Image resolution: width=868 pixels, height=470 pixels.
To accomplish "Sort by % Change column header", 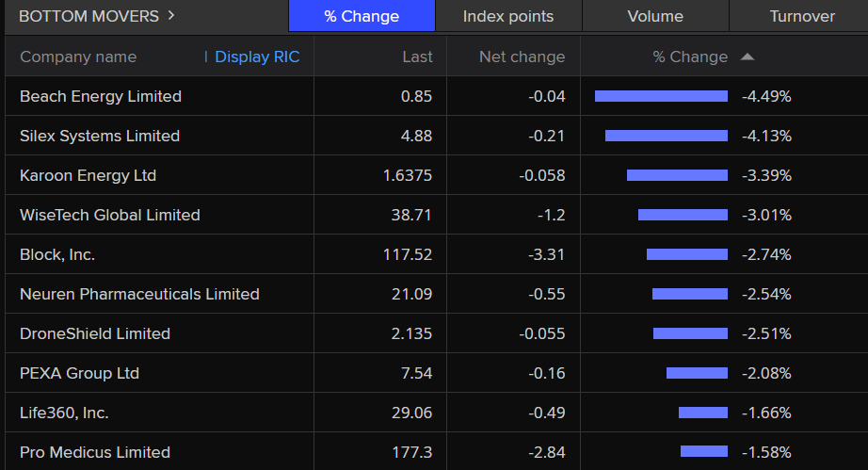I will coord(690,57).
